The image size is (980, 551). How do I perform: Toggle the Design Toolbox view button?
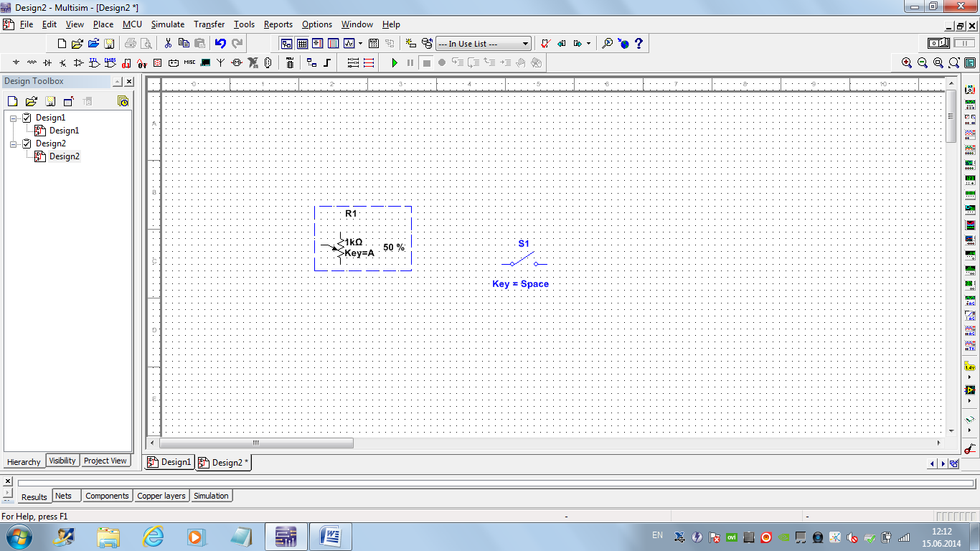[x=286, y=44]
